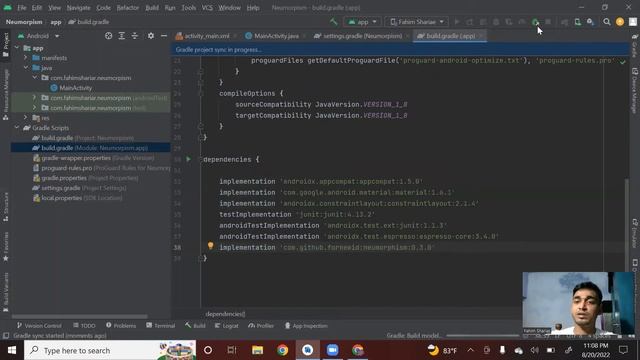Select gradle-wrapper.properties in the tree
The image size is (640, 360).
(93, 158)
